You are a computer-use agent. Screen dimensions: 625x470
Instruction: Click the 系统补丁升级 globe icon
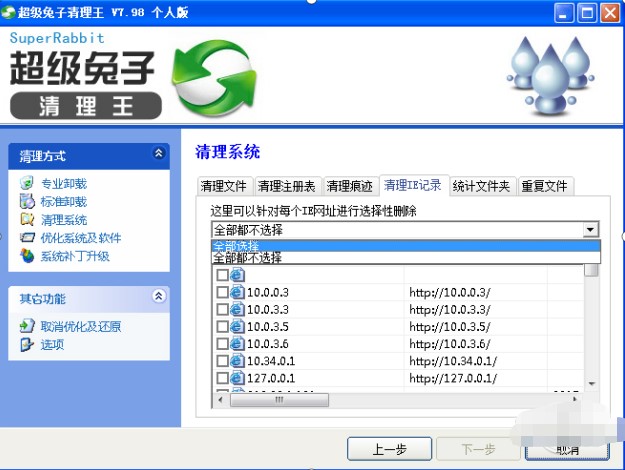point(27,256)
